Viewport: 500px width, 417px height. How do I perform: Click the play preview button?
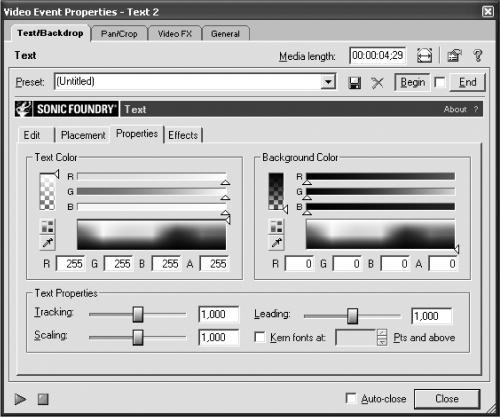[x=20, y=399]
